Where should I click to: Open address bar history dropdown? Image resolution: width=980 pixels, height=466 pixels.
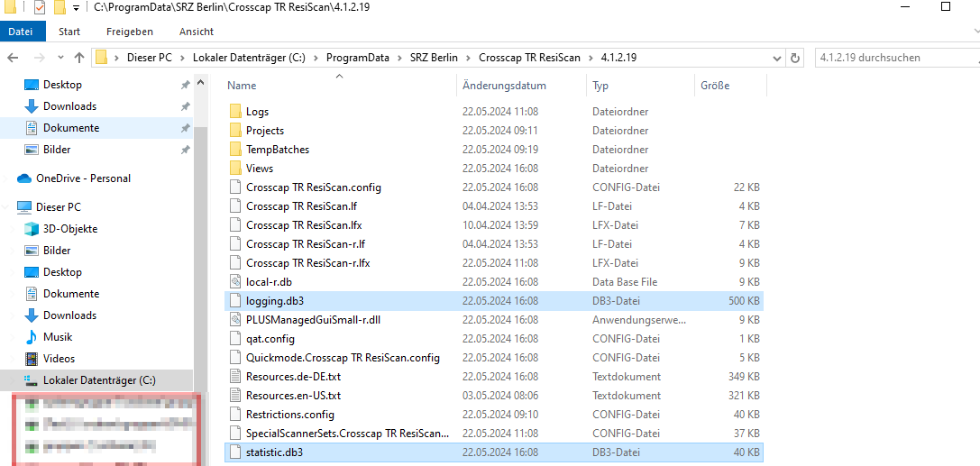point(777,58)
